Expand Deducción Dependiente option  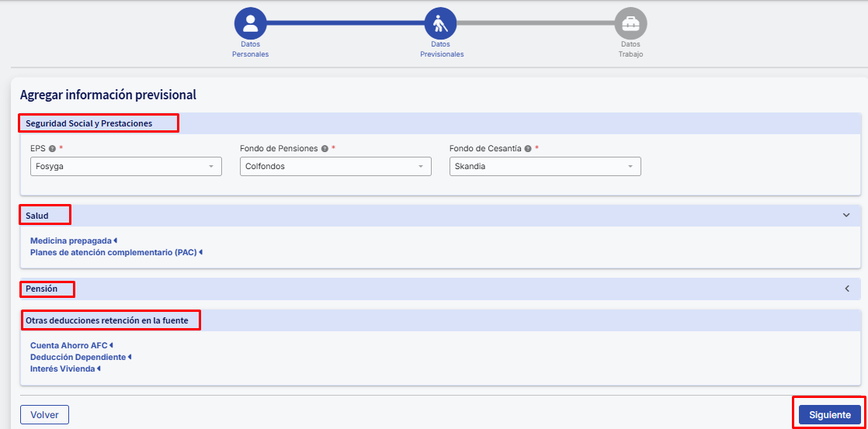81,357
